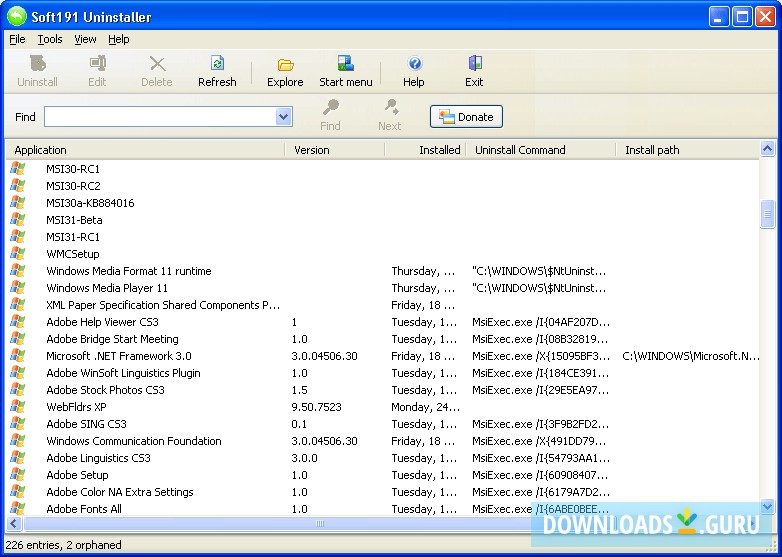
Task: Click version 3.0.0 of Adobe Linguistics CS3
Action: coord(304,458)
